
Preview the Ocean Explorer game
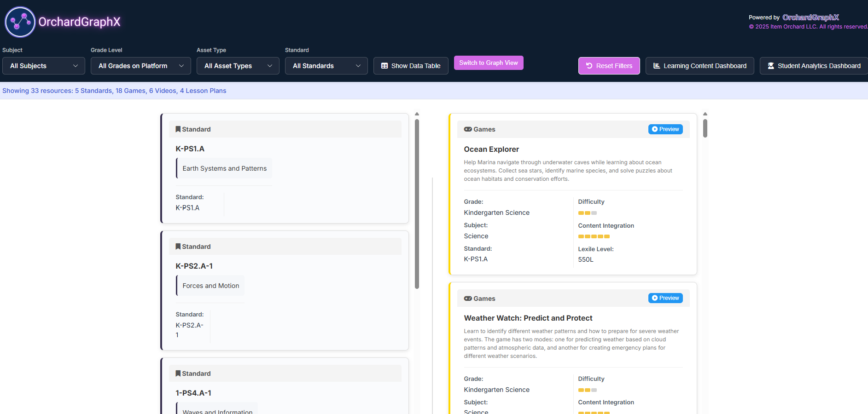(x=665, y=129)
